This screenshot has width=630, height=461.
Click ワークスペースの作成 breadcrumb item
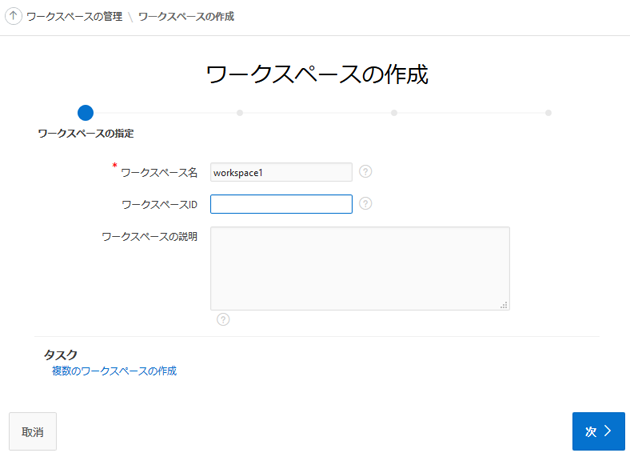pyautogui.click(x=186, y=16)
